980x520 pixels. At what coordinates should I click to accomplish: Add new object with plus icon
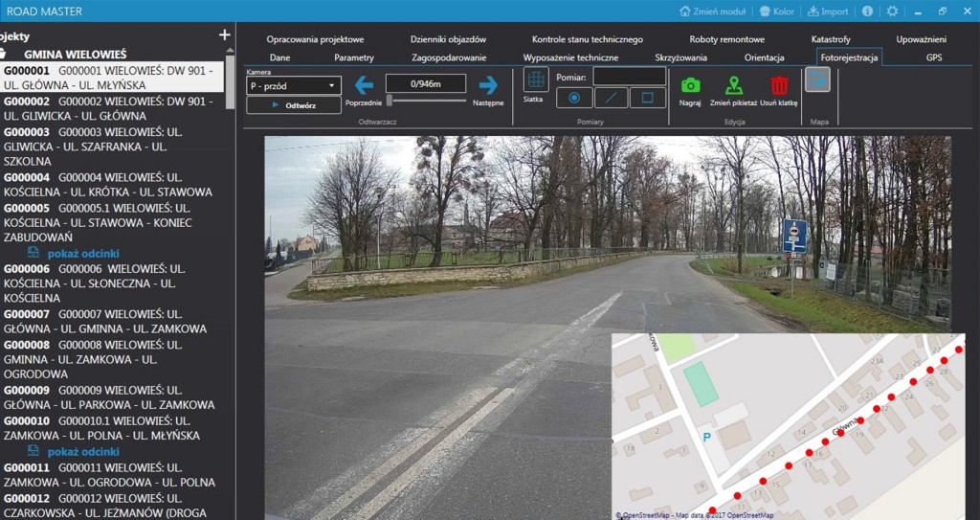[x=224, y=35]
